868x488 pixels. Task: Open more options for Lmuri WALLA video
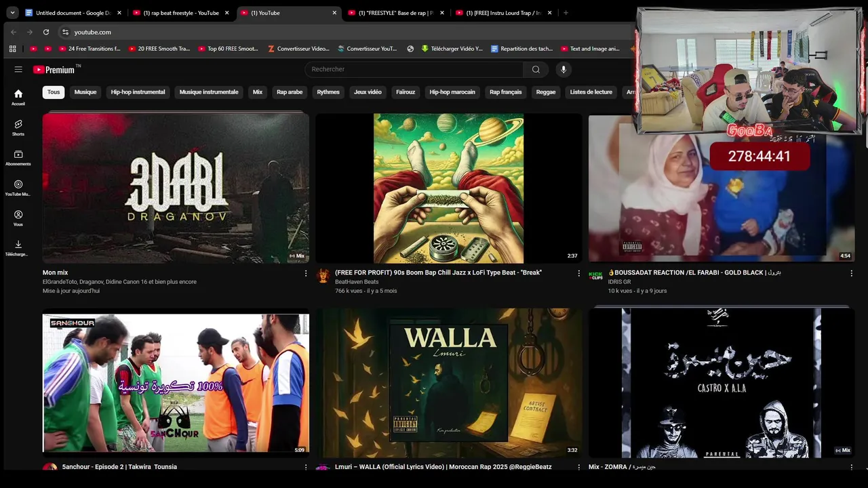click(578, 467)
